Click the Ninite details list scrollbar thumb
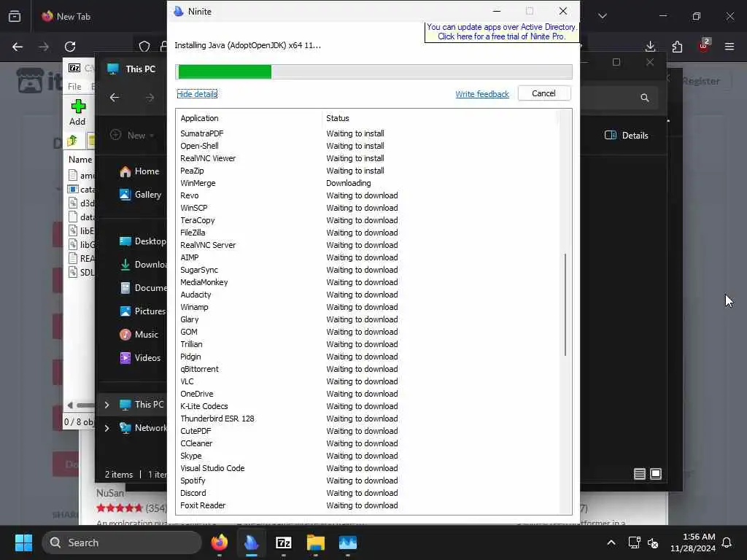Image resolution: width=747 pixels, height=560 pixels. click(565, 305)
